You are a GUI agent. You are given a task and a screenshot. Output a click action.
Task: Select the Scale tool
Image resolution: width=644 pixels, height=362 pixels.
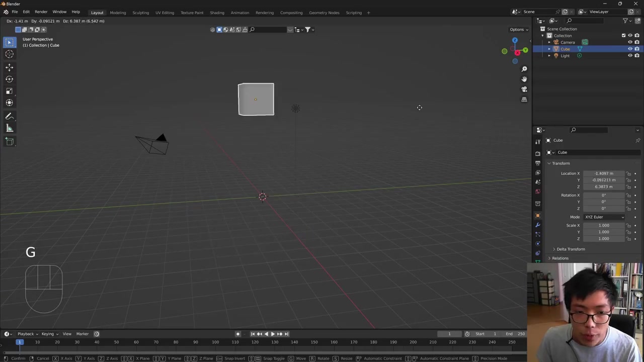click(9, 91)
